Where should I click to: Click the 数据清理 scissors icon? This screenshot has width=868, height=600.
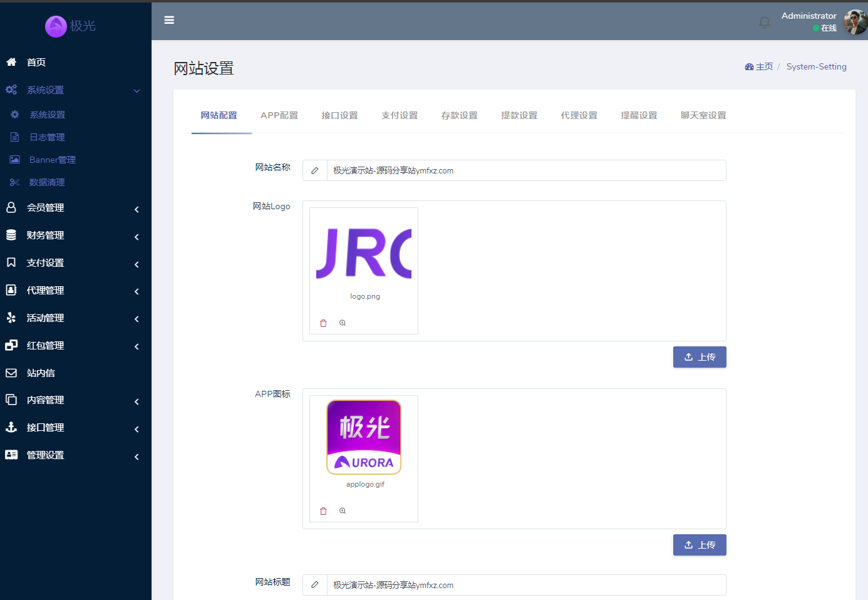14,182
